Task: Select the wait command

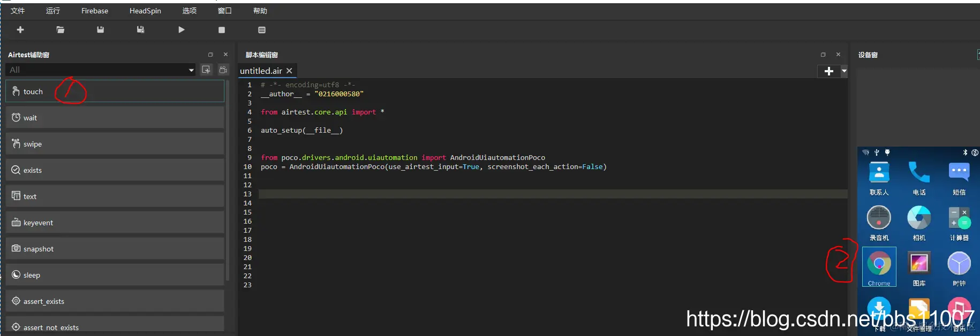Action: tap(115, 118)
